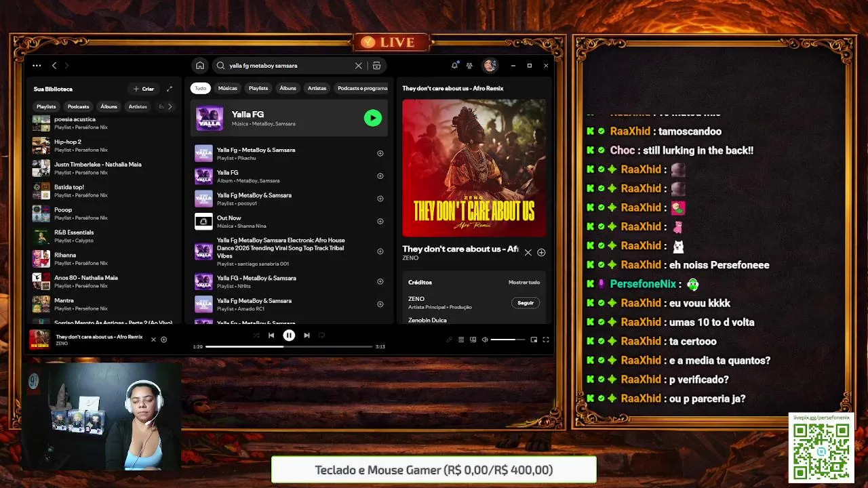
Task: Click the They Don't Care About Us cover art
Action: point(474,169)
